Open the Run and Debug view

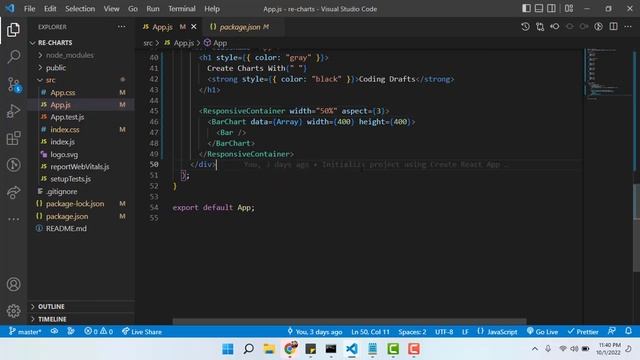tap(13, 111)
